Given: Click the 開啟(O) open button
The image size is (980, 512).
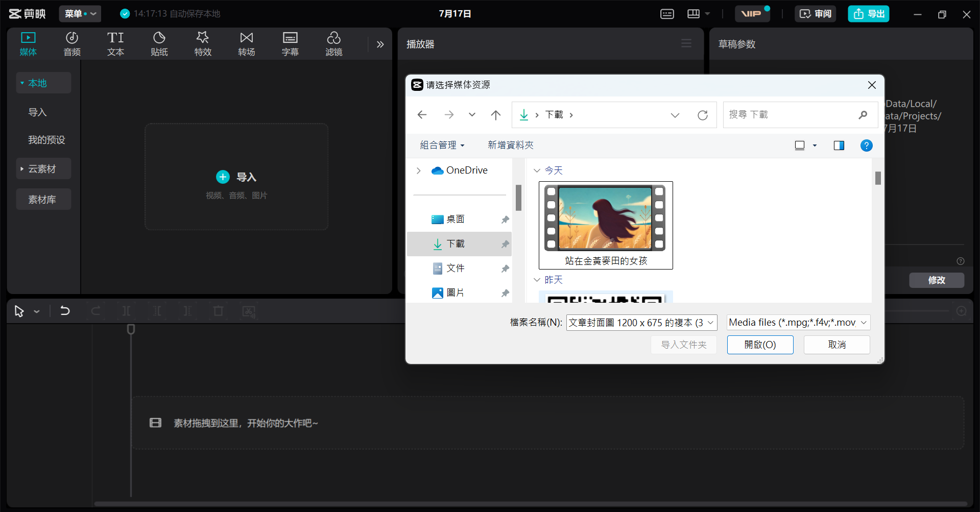Looking at the screenshot, I should 760,345.
